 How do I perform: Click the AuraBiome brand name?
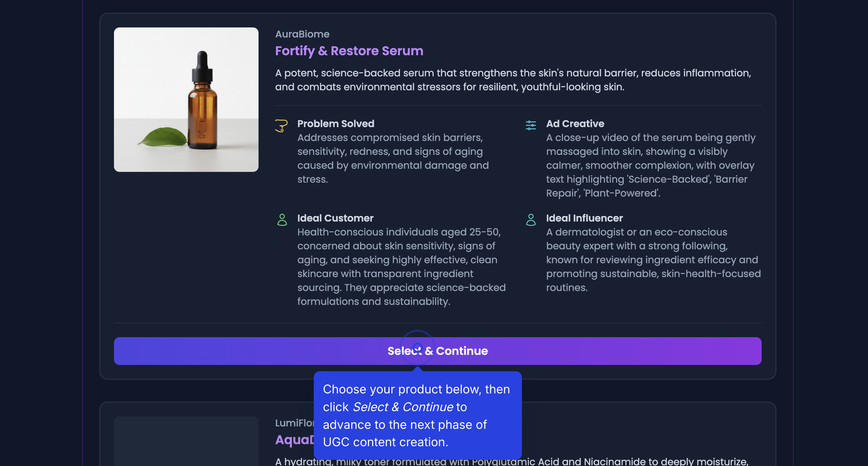302,34
